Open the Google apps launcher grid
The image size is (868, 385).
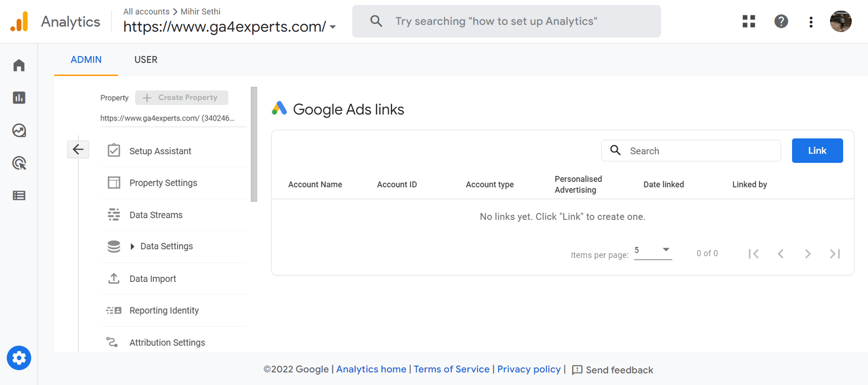tap(749, 21)
